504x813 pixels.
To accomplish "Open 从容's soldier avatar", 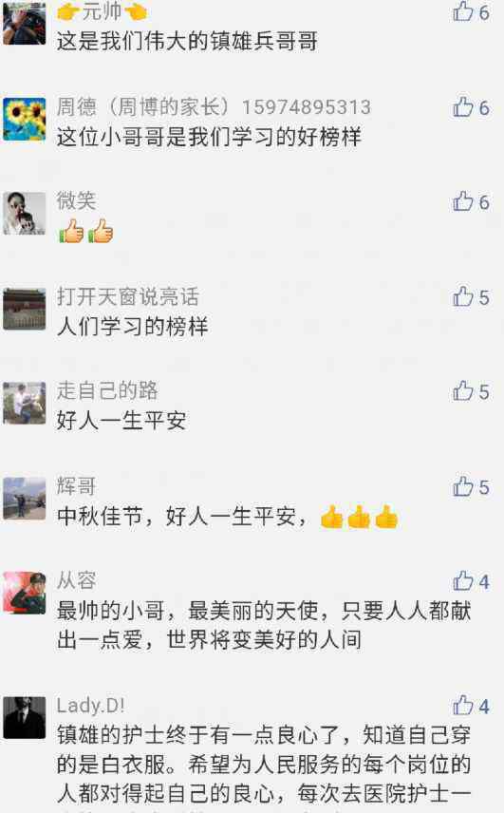I will coord(25,593).
